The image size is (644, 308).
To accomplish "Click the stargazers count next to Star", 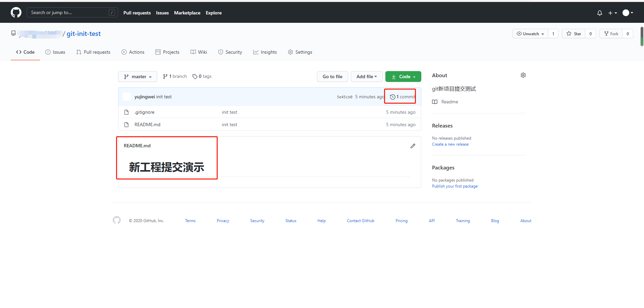I will click(x=591, y=34).
